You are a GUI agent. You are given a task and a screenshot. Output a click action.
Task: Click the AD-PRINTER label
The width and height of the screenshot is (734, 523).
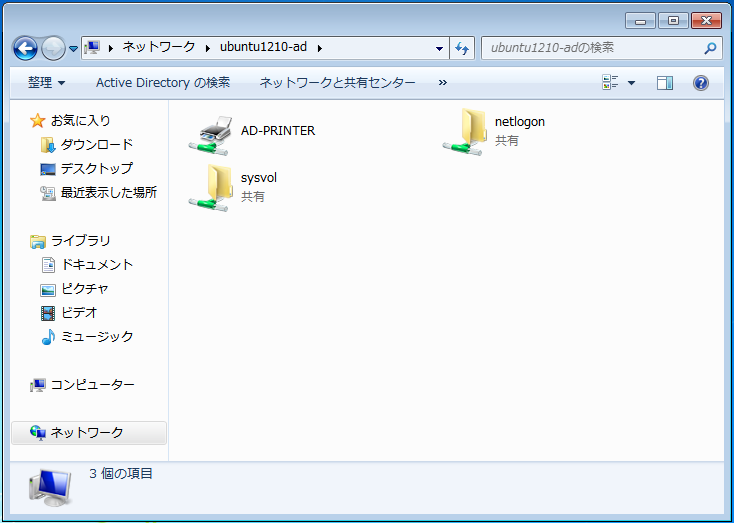(278, 131)
